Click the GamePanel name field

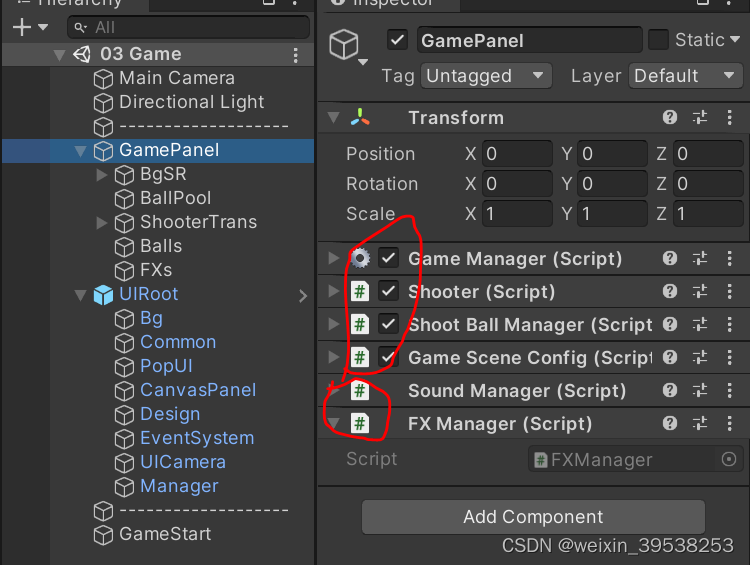[x=529, y=40]
